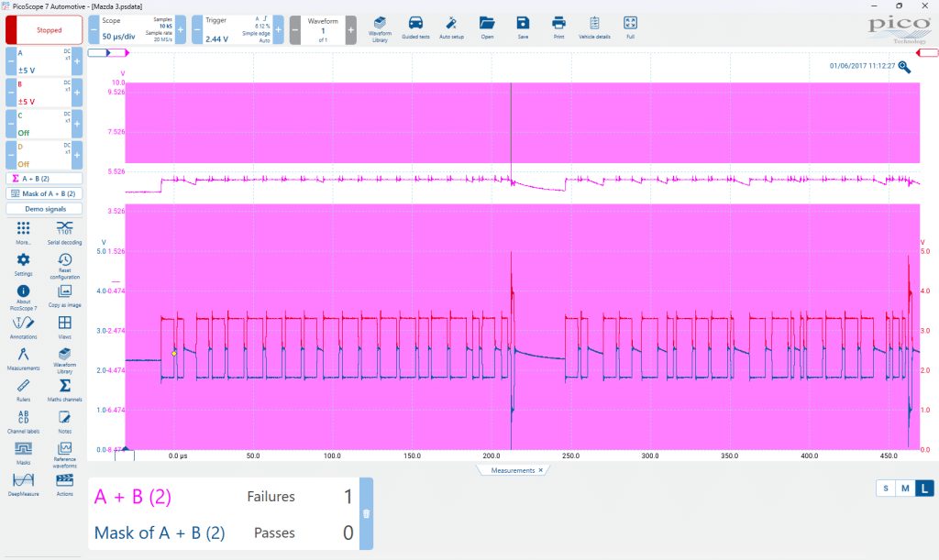
Task: Open the Maths channels tool
Action: pos(65,390)
